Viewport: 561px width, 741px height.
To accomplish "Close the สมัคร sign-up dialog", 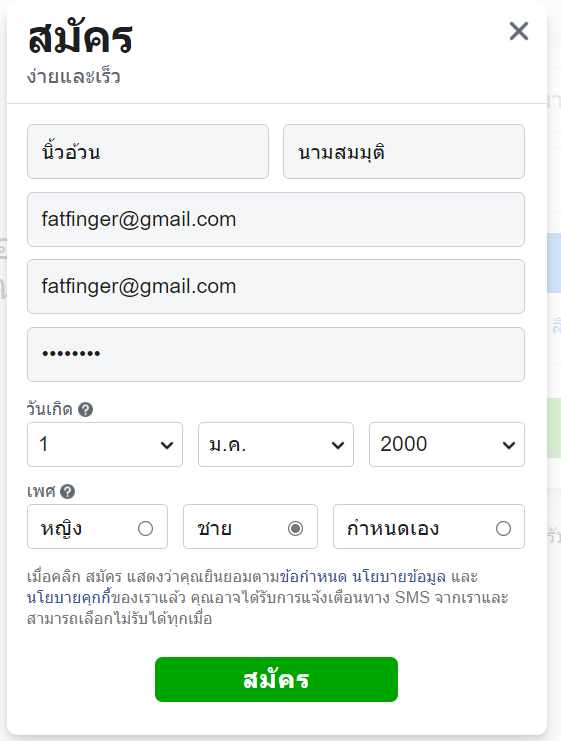I will [518, 31].
